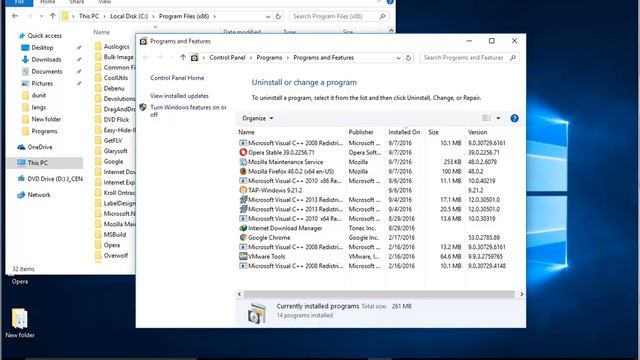This screenshot has width=640, height=360.
Task: Click the Documents icon in File Explorer sidebar
Action: click(25, 71)
